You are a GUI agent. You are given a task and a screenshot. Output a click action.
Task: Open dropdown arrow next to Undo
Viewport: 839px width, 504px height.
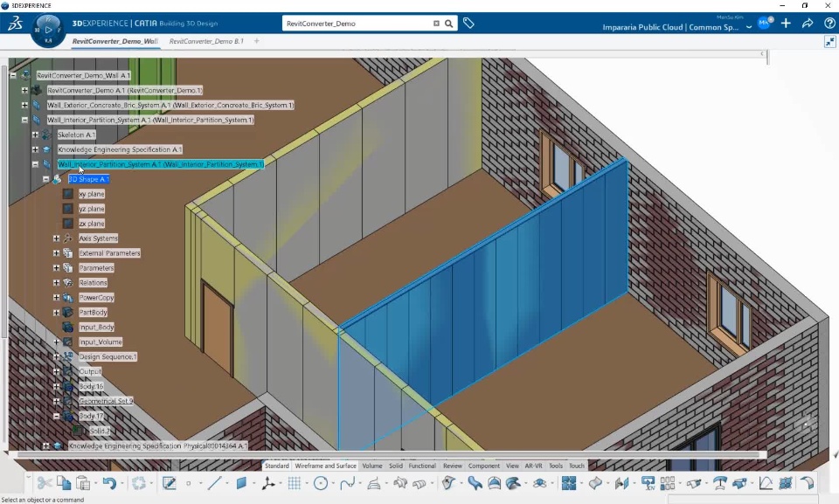(122, 484)
